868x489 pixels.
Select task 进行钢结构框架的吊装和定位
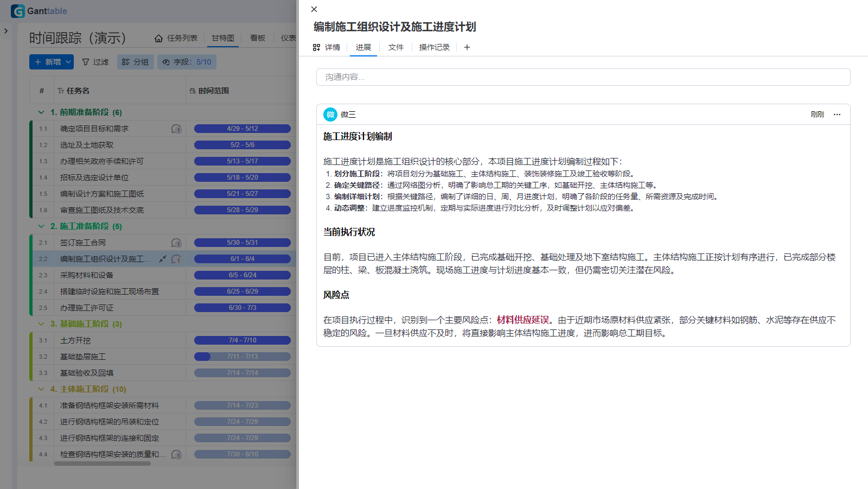coord(110,422)
